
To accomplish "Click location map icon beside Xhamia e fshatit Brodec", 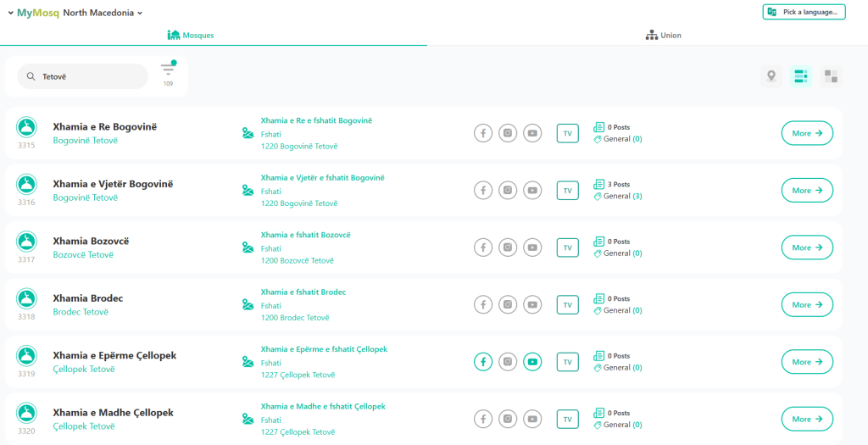I will 248,305.
